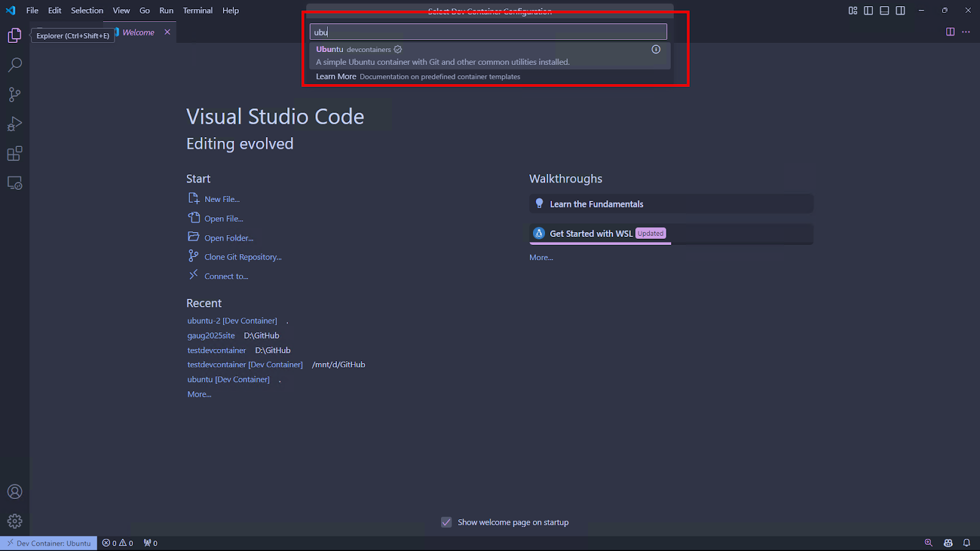The image size is (980, 551).
Task: Open the Extensions view icon
Action: point(15,153)
